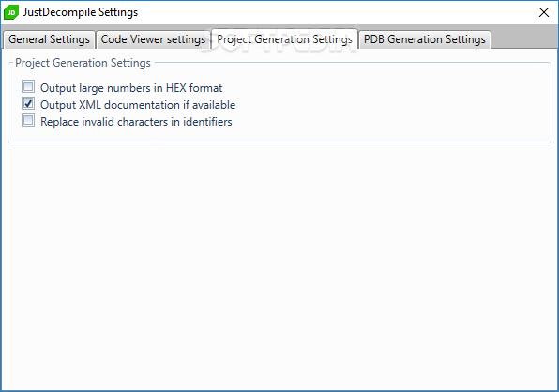The width and height of the screenshot is (559, 392).
Task: Select the Project Generation Settings tab
Action: tap(284, 38)
